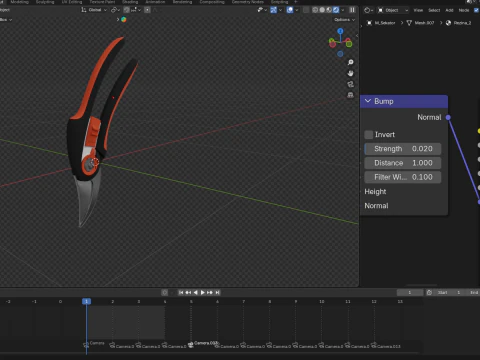The height and width of the screenshot is (360, 480).
Task: Click the Bump Normal output socket
Action: 448,117
